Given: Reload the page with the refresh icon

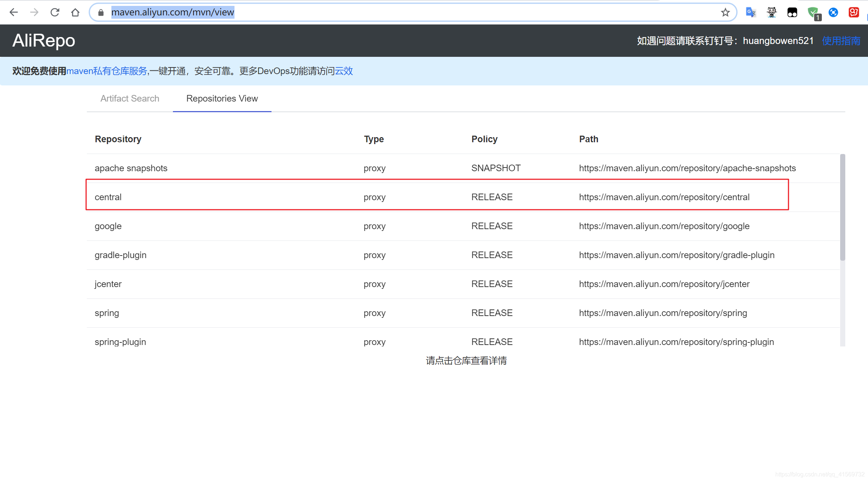Looking at the screenshot, I should [55, 12].
